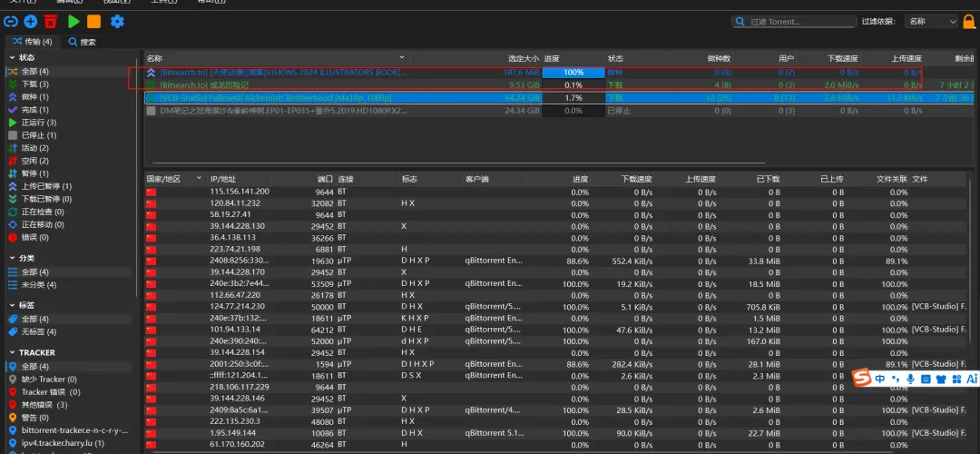Sort torrent list by 用户 column
This screenshot has width=980, height=454.
coord(765,58)
